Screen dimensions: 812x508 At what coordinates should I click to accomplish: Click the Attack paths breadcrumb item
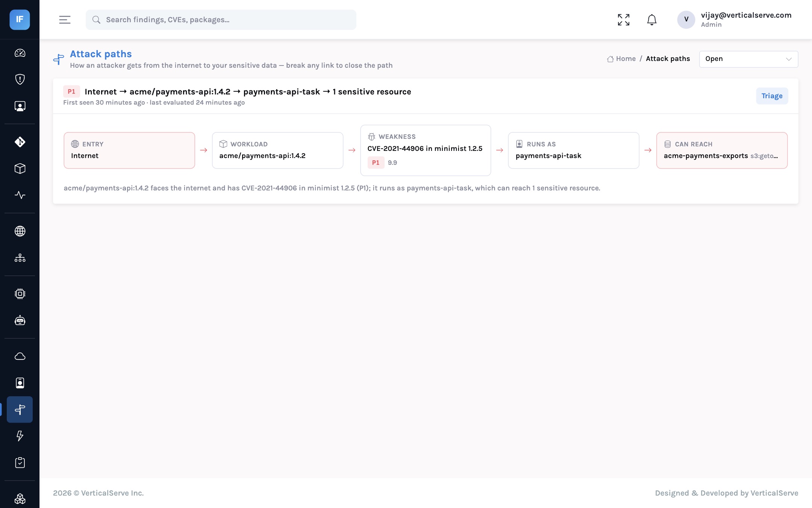click(x=668, y=59)
